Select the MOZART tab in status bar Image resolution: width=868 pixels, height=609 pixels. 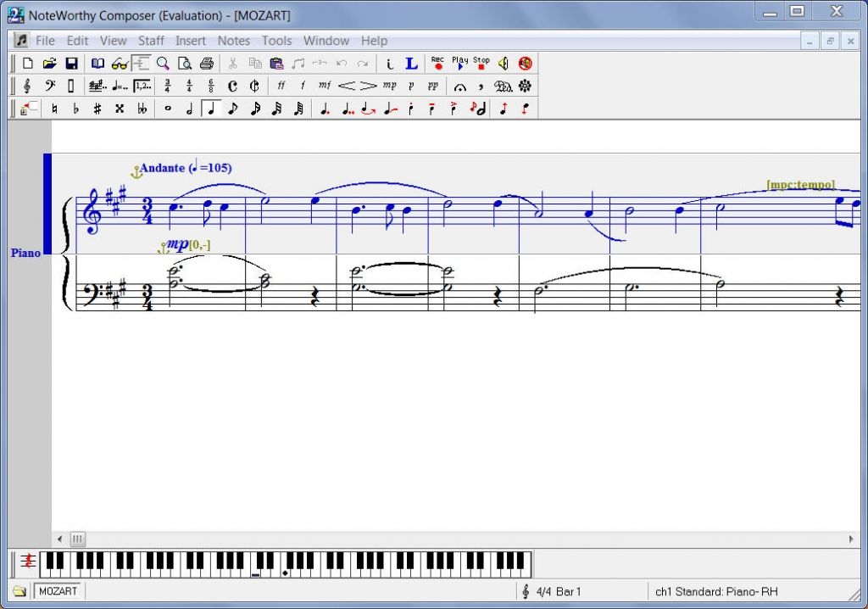(x=58, y=591)
